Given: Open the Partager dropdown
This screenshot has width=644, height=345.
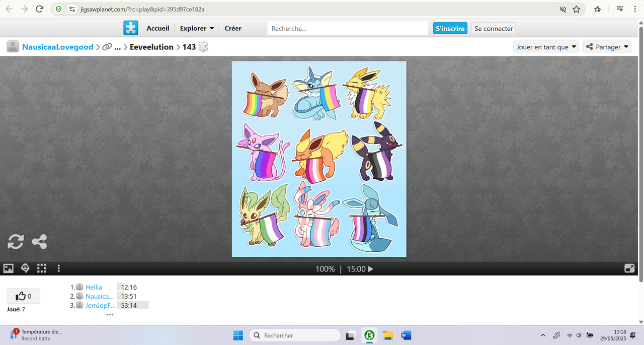Looking at the screenshot, I should (x=607, y=47).
